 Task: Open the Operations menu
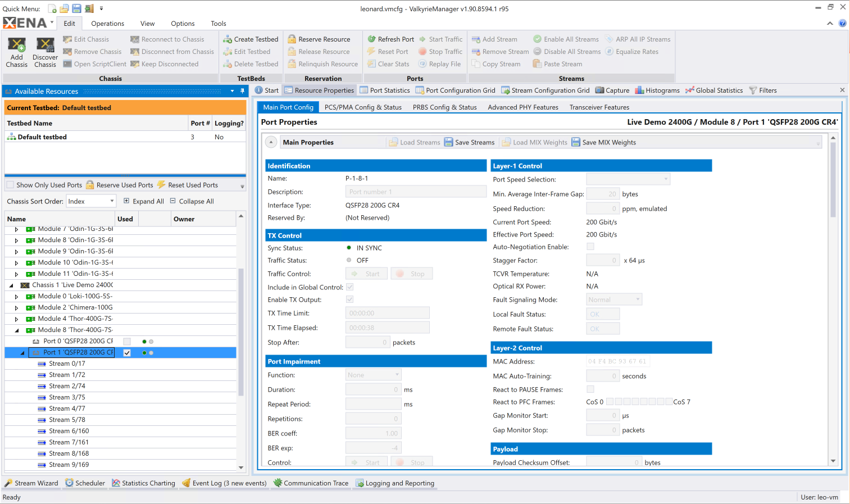coord(107,24)
